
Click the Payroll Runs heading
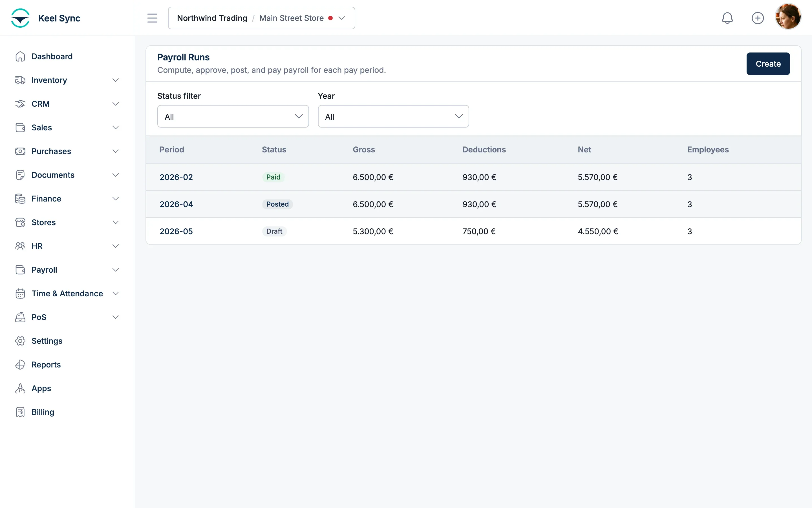[183, 57]
